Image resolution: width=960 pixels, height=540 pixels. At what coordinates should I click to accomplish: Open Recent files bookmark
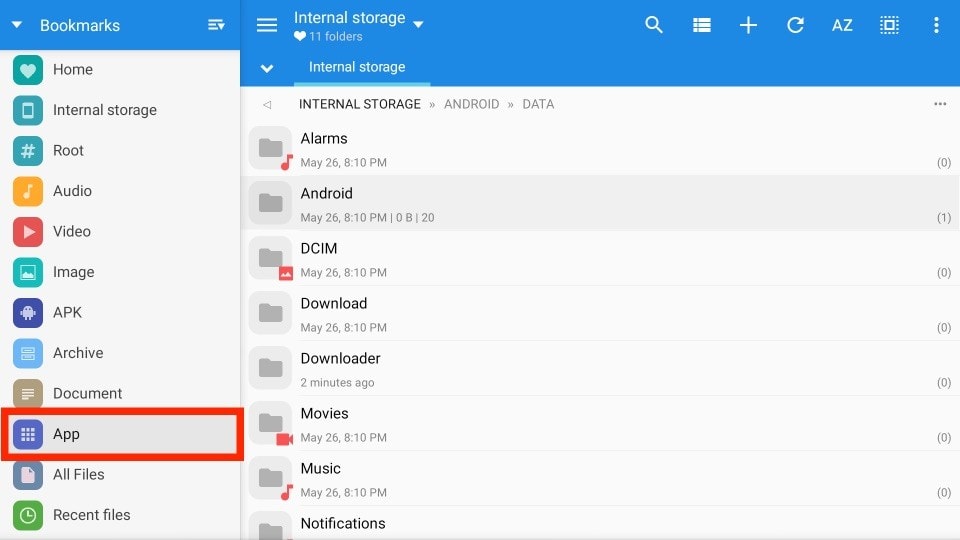click(120, 515)
